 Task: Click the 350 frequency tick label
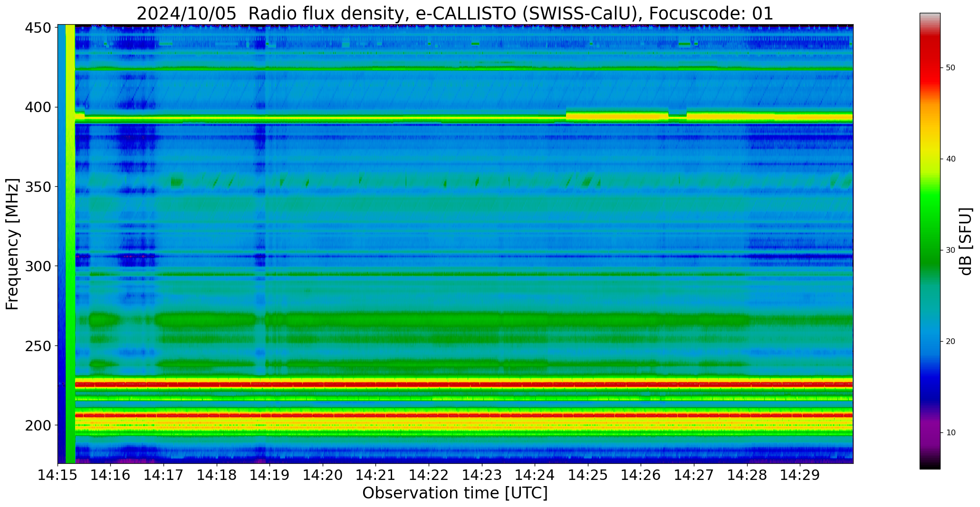(38, 187)
